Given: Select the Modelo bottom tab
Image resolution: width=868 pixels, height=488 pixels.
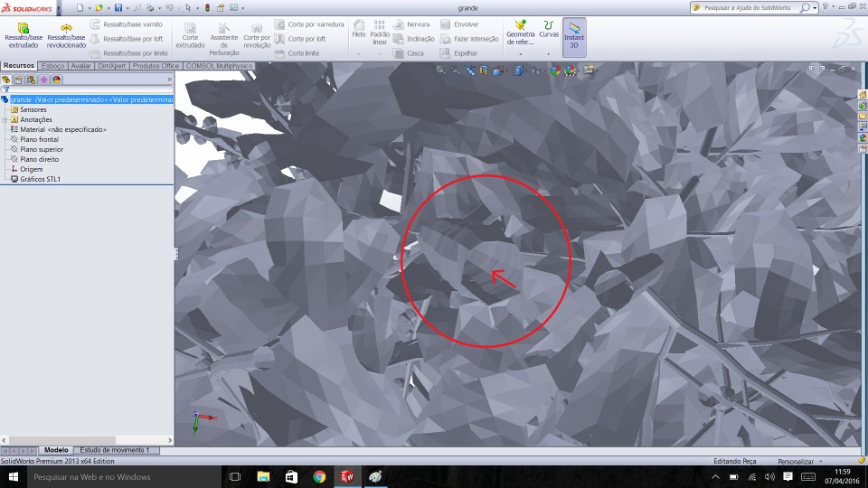Looking at the screenshot, I should click(x=56, y=450).
